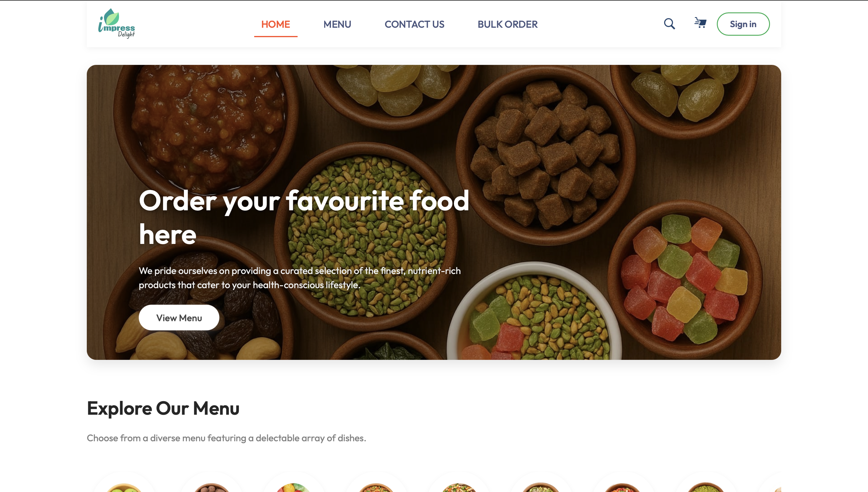Click the hero description about nutrient-rich products
The height and width of the screenshot is (492, 868).
(300, 278)
